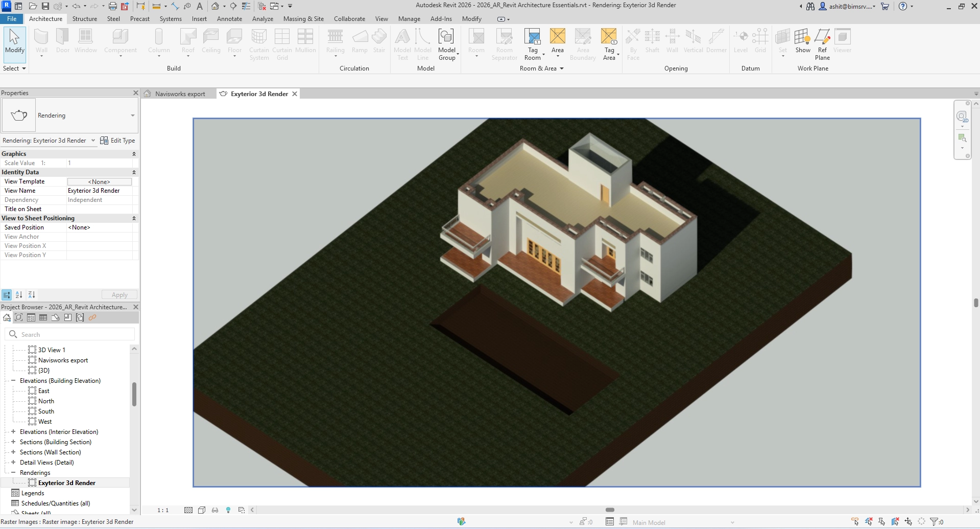
Task: Click the 1 : 1 view scale
Action: point(163,510)
